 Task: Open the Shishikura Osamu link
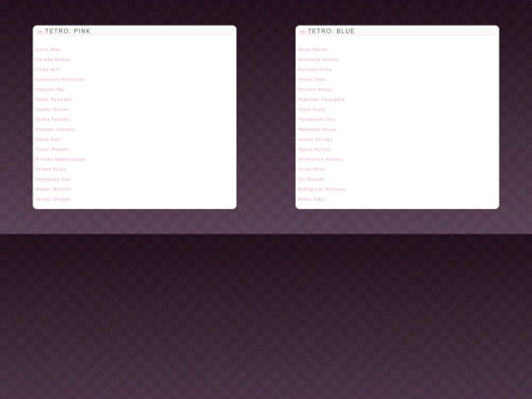coord(320,160)
